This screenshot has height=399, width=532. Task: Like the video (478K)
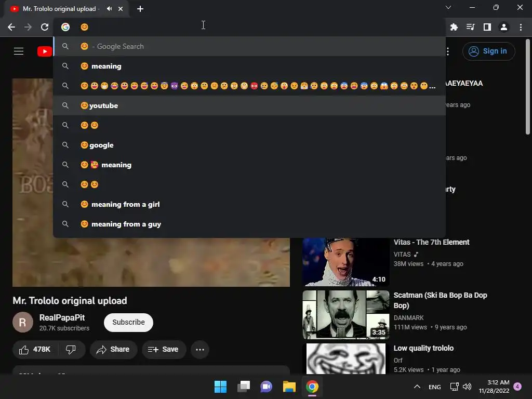(x=35, y=350)
